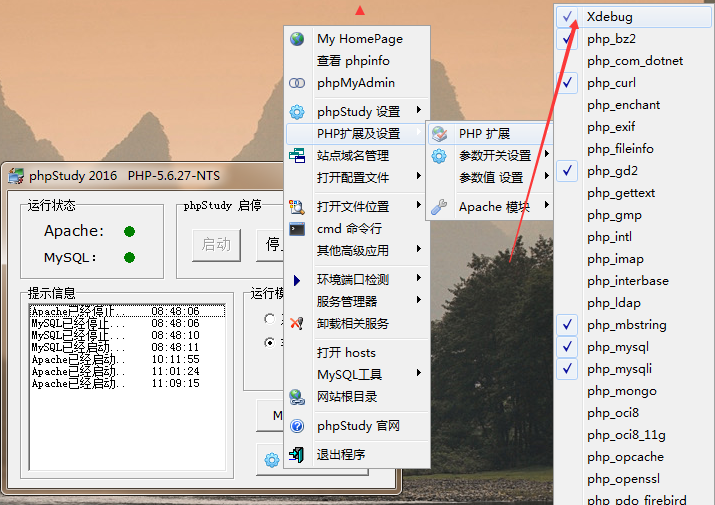Select log row Apache已经停止 08:48:06

pos(127,311)
